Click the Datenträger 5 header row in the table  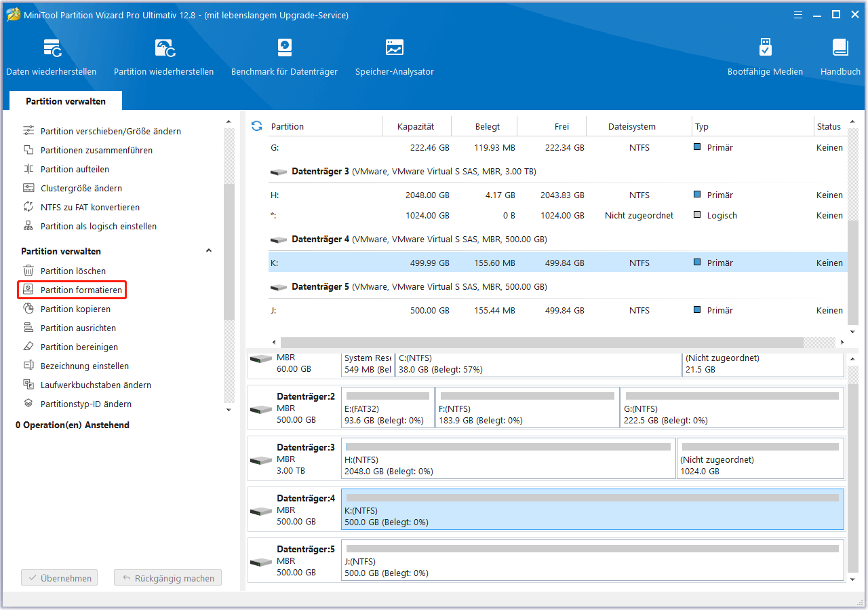pos(557,286)
